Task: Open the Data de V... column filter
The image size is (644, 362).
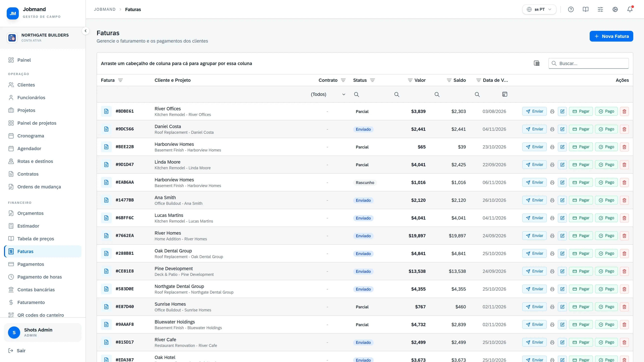Action: point(478,80)
